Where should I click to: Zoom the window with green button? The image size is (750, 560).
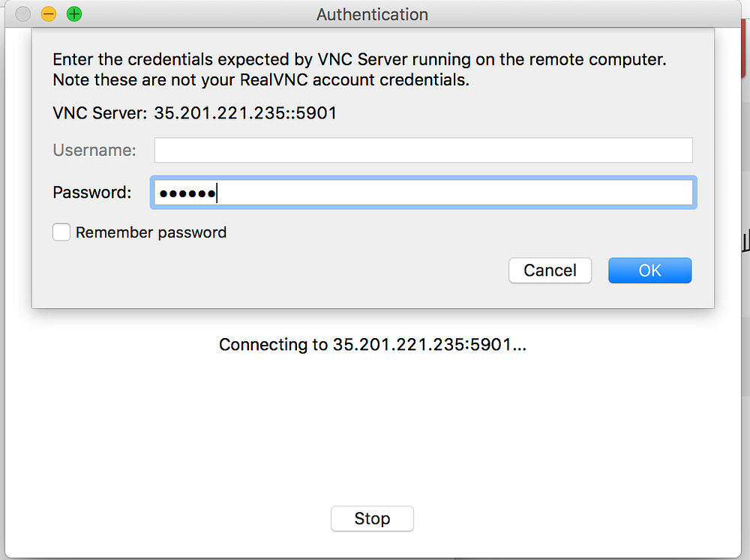point(74,14)
